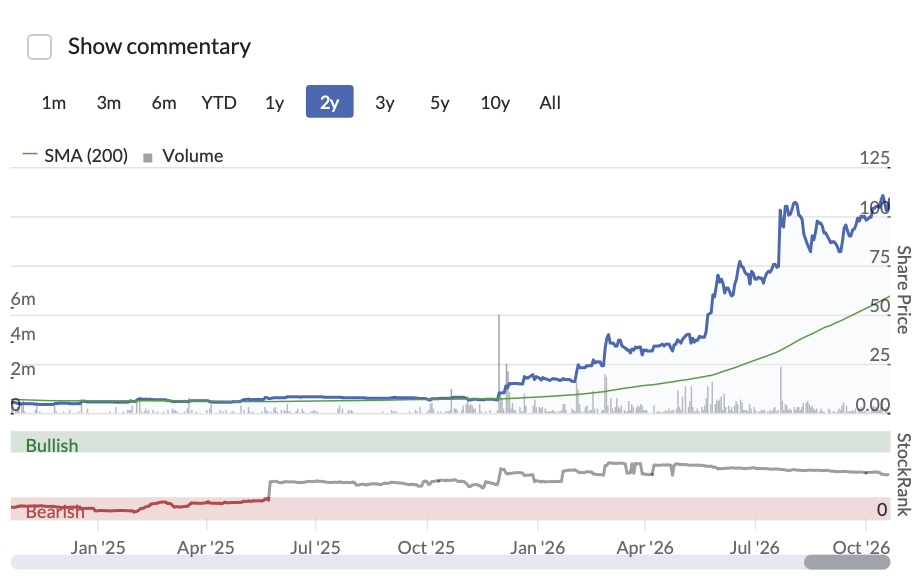Select the 5y time range
This screenshot has height=584, width=924.
pos(440,103)
